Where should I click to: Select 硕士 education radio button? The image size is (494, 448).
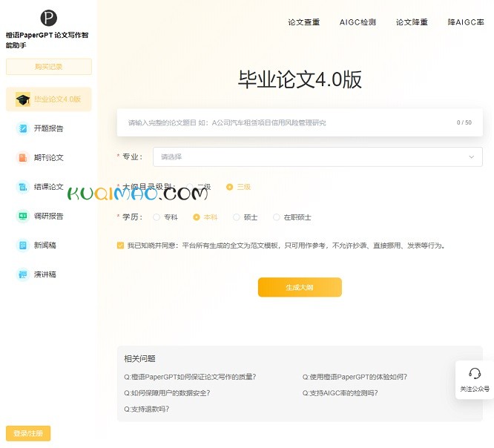point(237,217)
